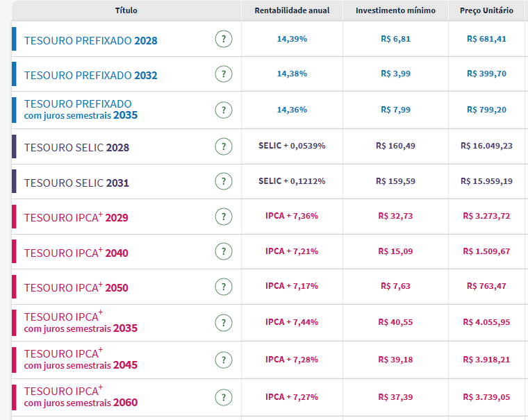Click the R$ 16.049,23 unit price cell
The width and height of the screenshot is (528, 420).
click(x=486, y=146)
